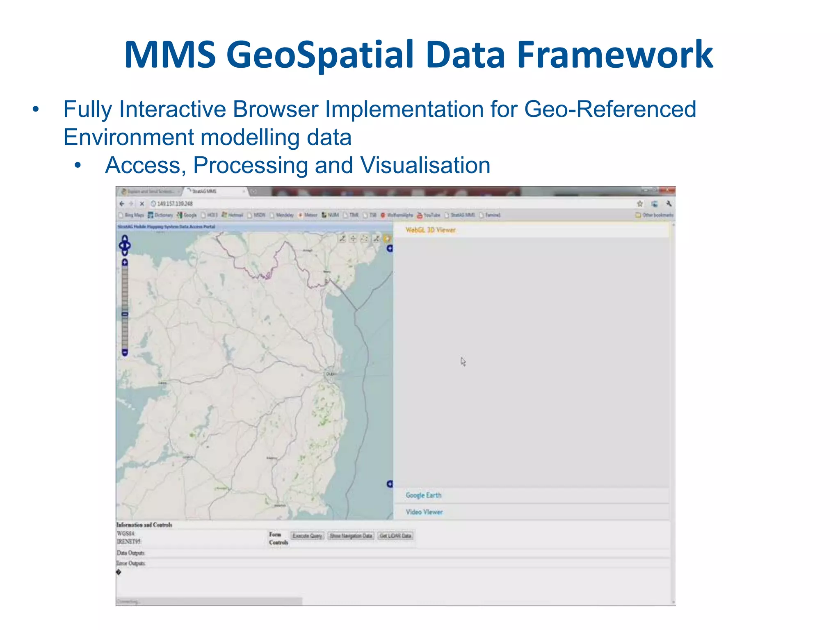Click the Get LiDAR Data button
The width and height of the screenshot is (840, 630).
tap(395, 536)
